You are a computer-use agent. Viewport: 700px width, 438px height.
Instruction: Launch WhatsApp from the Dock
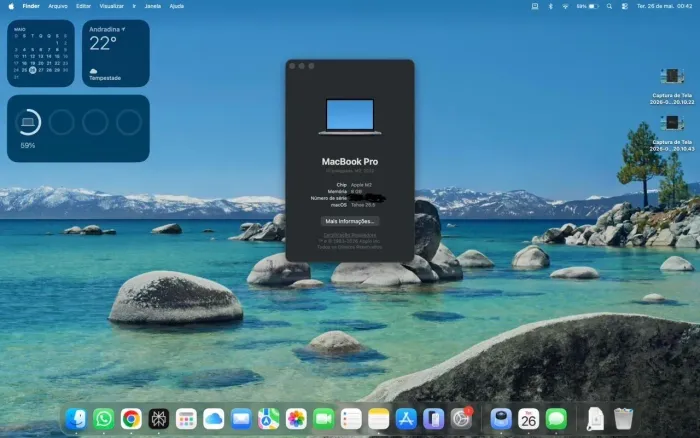(104, 419)
